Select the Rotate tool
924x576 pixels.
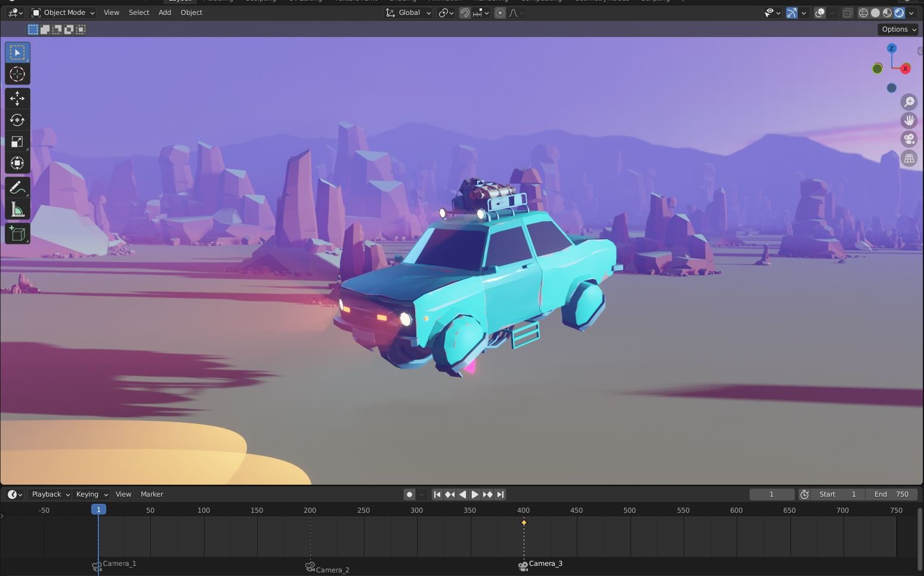[x=17, y=120]
